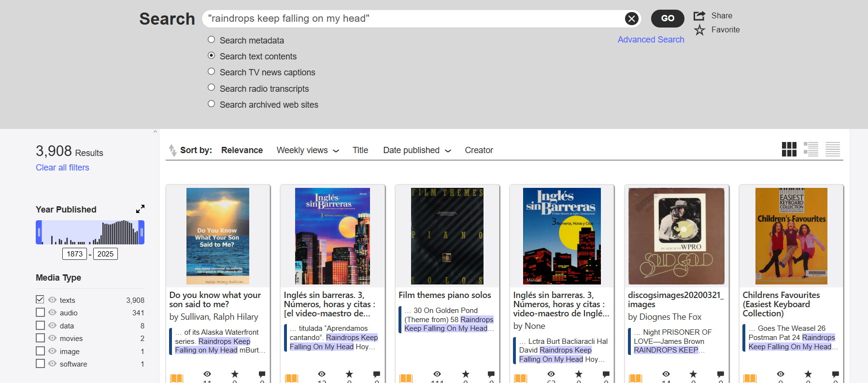Switch to tile grid view

pos(789,149)
